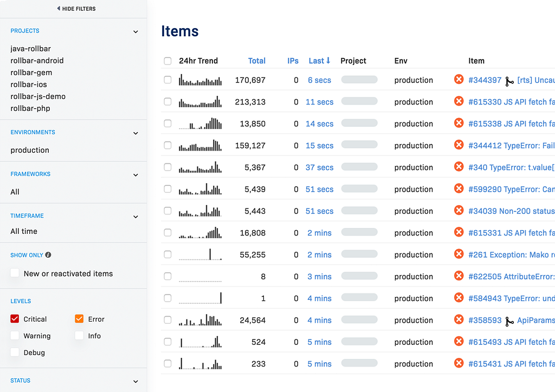Sort the table by Total column
Image resolution: width=555 pixels, height=392 pixels.
pyautogui.click(x=256, y=61)
